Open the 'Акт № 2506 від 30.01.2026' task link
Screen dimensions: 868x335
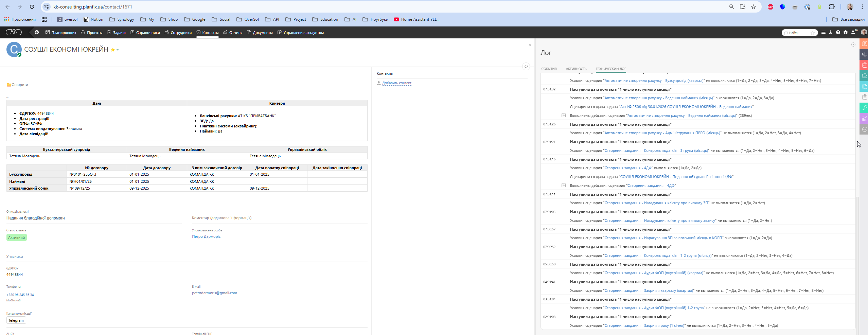[686, 107]
